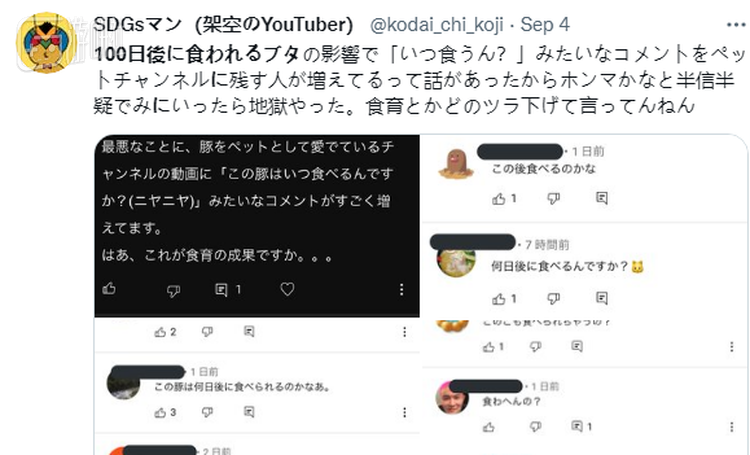Open options menu for この豚は何日後に食べられるのかなあ comment
750x455 pixels.
point(405,412)
